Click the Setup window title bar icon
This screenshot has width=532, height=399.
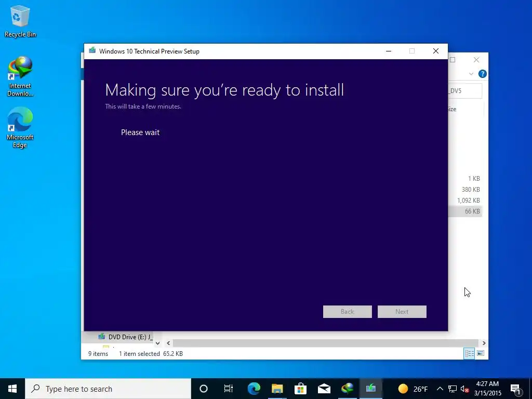pos(92,51)
